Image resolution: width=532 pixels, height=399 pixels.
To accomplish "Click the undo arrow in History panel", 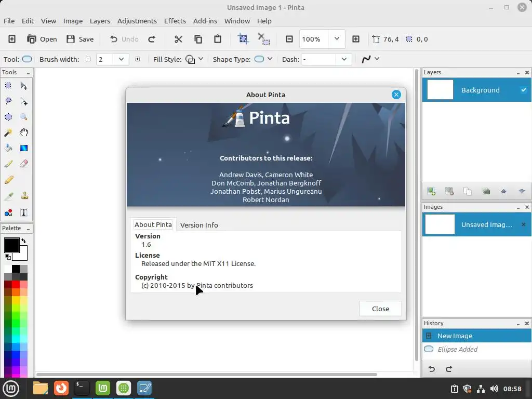I will [x=432, y=369].
